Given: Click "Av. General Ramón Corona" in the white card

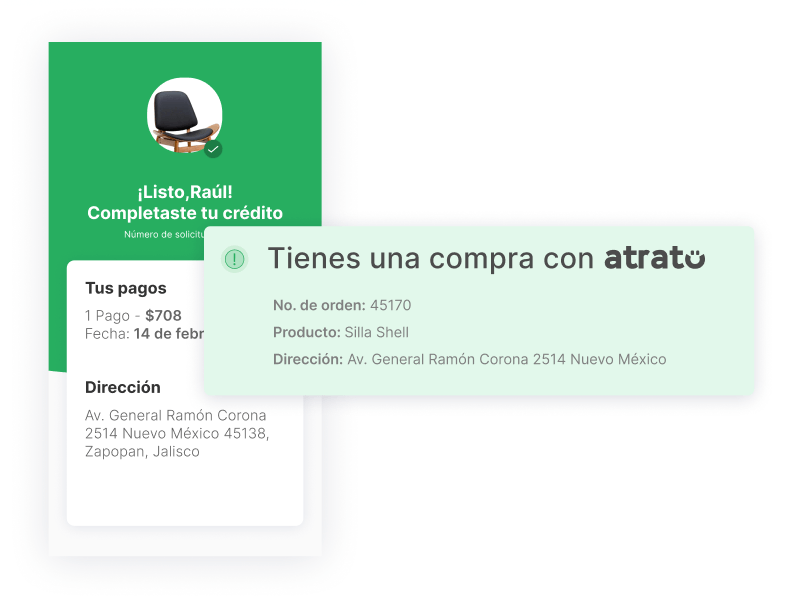Looking at the screenshot, I should click(x=175, y=415).
